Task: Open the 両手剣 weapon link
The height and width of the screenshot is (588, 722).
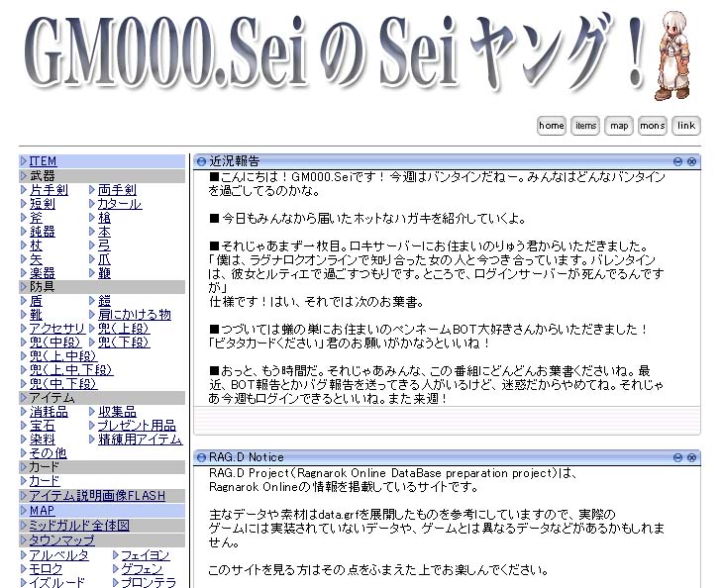Action: coord(117,189)
